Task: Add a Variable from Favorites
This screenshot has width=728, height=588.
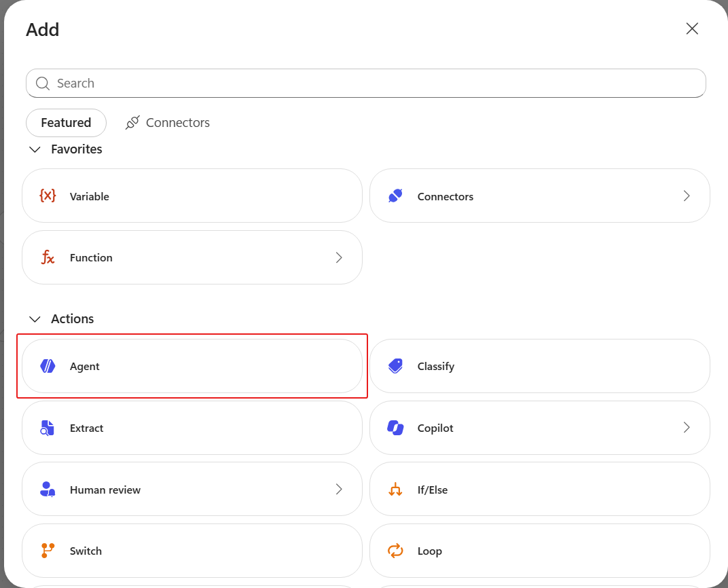Action: click(x=192, y=196)
